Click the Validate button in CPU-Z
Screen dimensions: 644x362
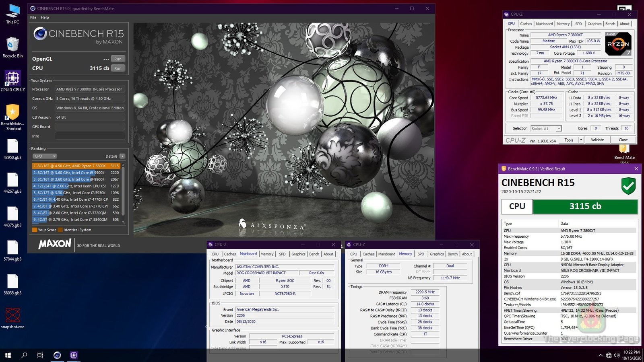tap(597, 140)
